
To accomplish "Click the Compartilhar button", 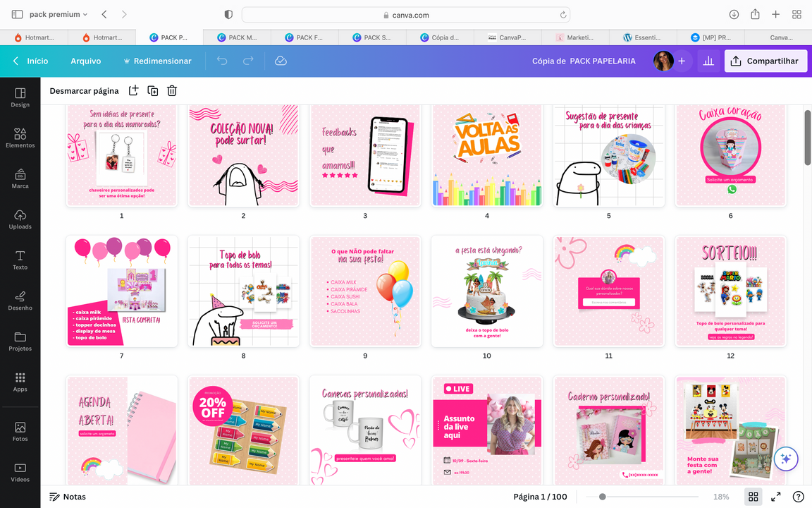I will [x=765, y=61].
